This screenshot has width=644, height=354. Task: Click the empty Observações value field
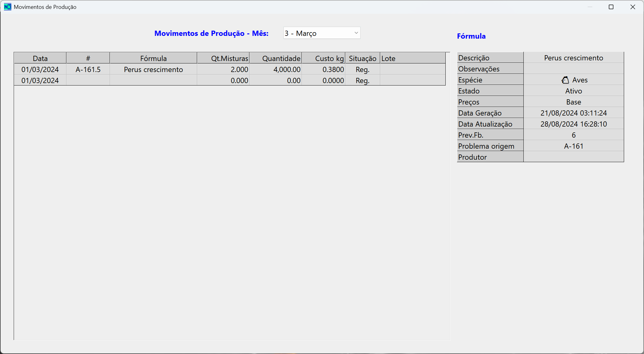click(x=573, y=69)
